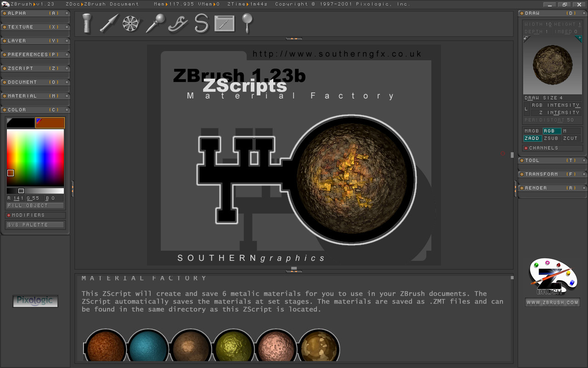Click the grayscale brightness slider
588x368 pixels.
click(x=35, y=191)
